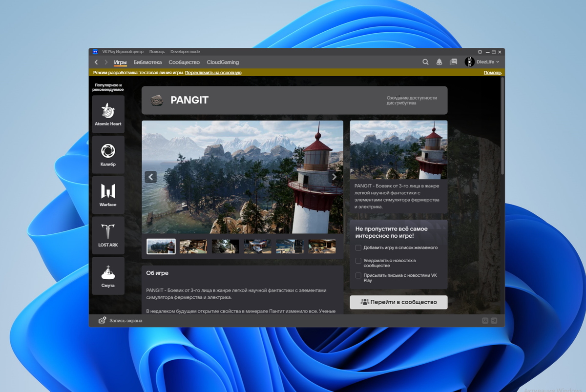Viewport: 586px width, 392px height.
Task: Click the PANGIT title text
Action: 189,100
